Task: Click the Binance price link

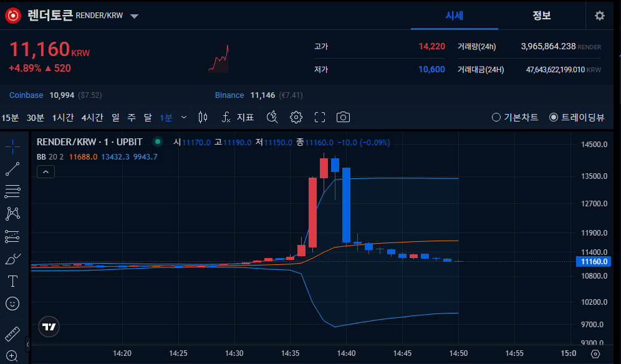Action: (229, 95)
